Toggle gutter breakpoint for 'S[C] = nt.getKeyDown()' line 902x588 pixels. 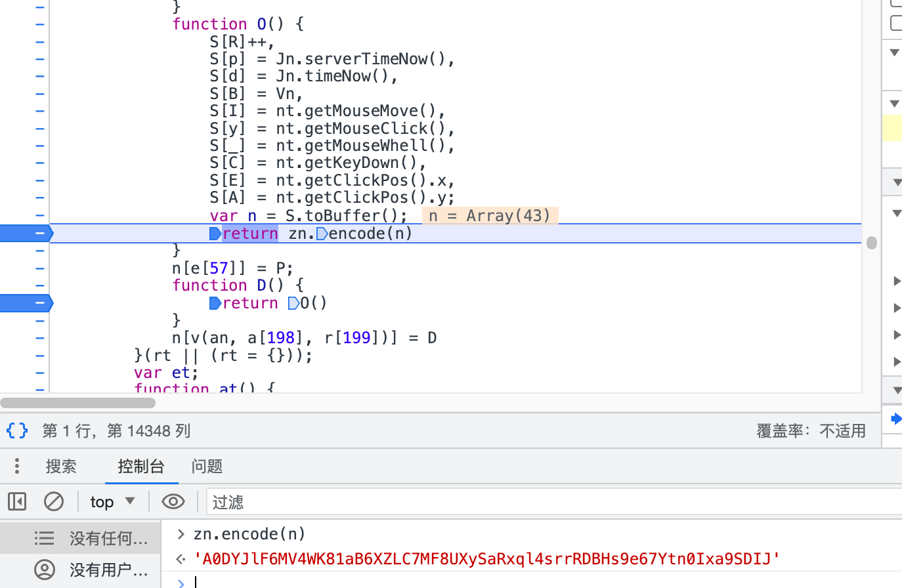pyautogui.click(x=40, y=163)
